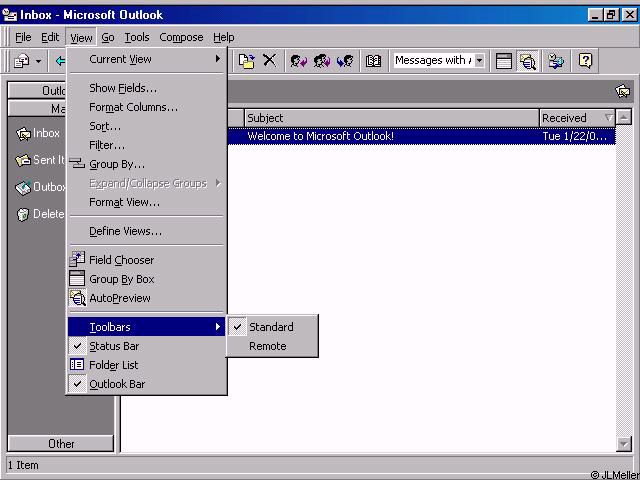Open the Go menu
The width and height of the screenshot is (640, 480).
click(x=107, y=38)
